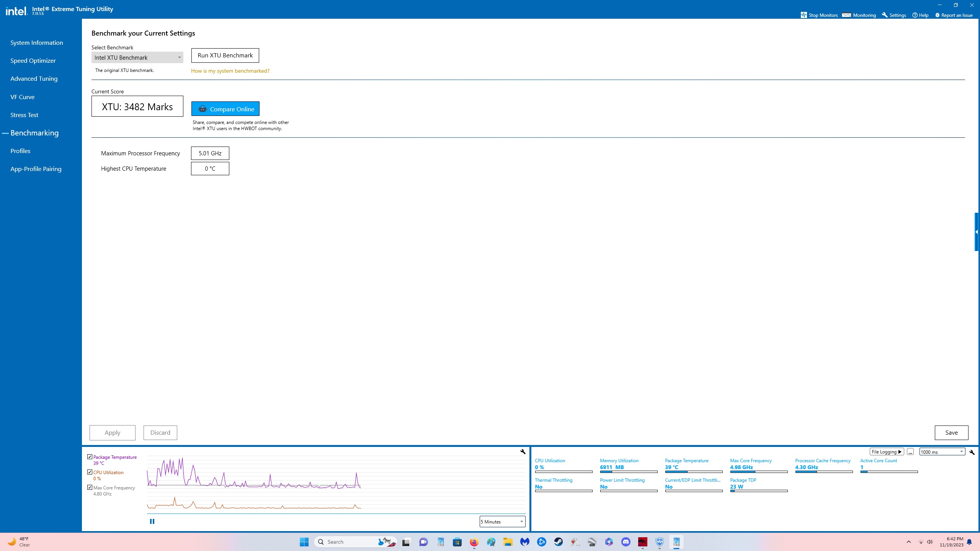Pause the monitoring graph
Viewport: 980px width, 551px height.
(152, 521)
